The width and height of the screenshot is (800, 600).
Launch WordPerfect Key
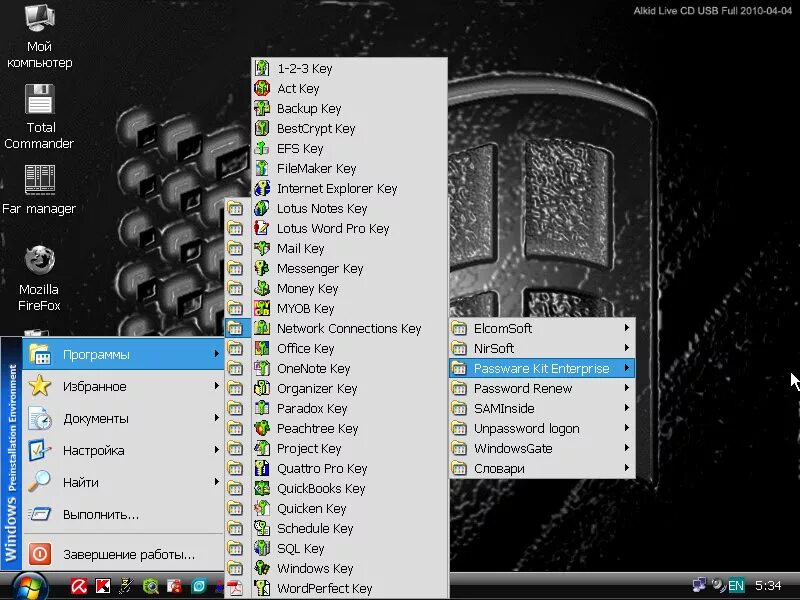point(349,588)
